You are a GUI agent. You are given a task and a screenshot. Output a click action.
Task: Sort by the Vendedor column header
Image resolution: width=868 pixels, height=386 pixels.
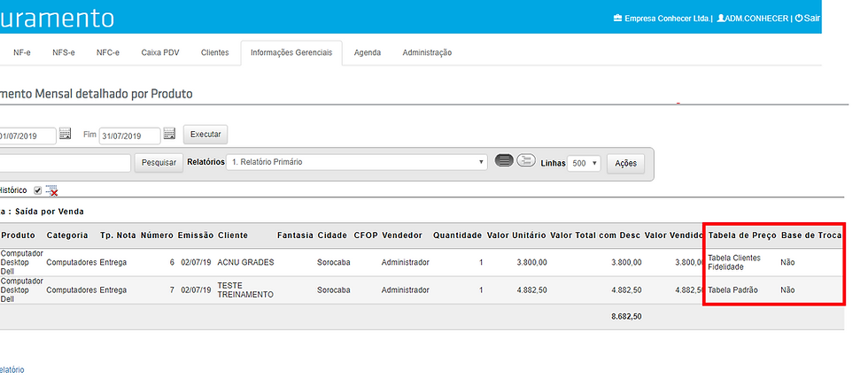pos(402,235)
